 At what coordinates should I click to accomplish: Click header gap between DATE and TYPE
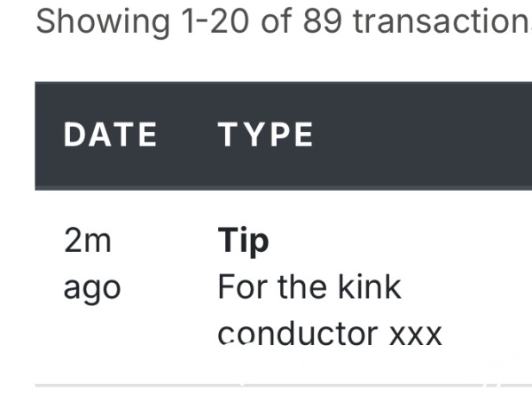pos(187,135)
